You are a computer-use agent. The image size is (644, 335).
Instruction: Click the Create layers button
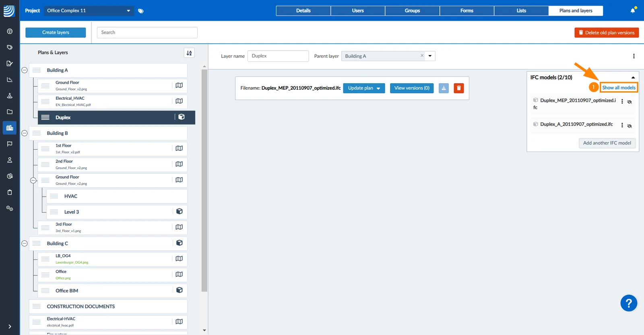click(56, 33)
